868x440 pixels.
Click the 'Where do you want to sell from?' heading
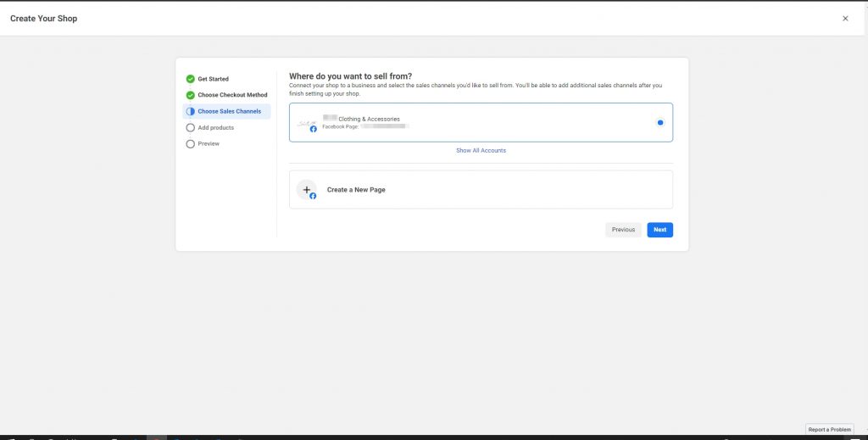point(350,76)
